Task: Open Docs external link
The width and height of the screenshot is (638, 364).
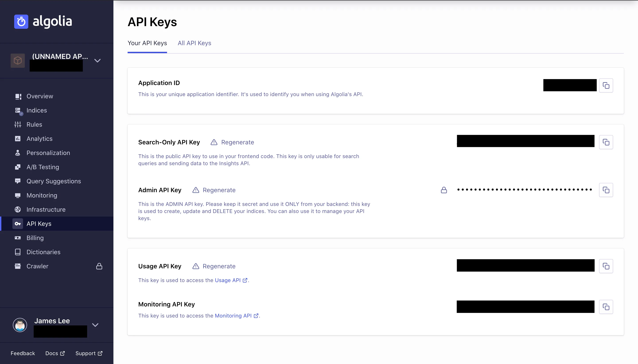Action: [55, 353]
